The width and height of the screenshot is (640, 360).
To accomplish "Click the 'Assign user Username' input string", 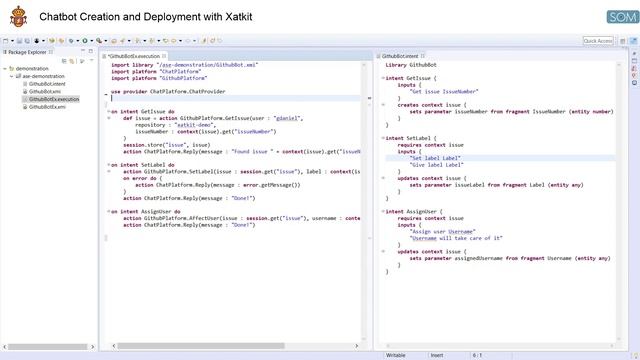I will (442, 231).
